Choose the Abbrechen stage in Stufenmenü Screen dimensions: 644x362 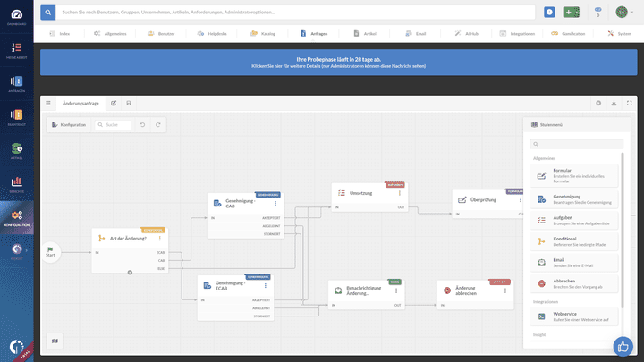573,284
